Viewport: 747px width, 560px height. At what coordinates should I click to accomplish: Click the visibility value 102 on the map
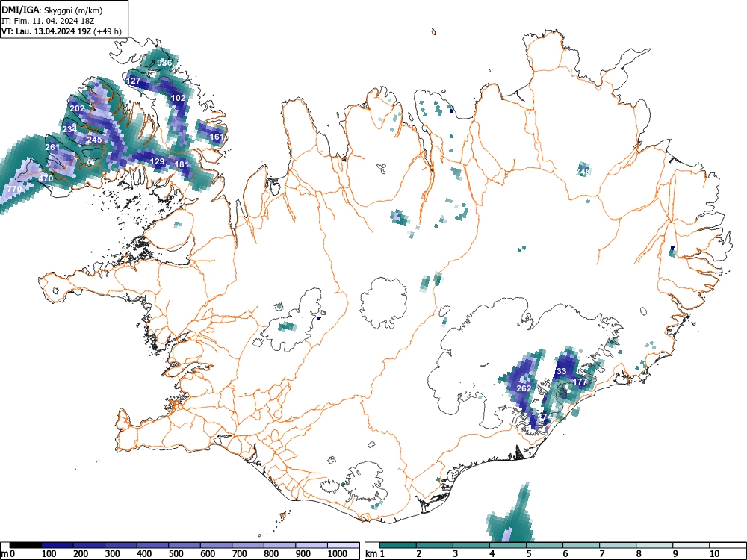pyautogui.click(x=179, y=98)
